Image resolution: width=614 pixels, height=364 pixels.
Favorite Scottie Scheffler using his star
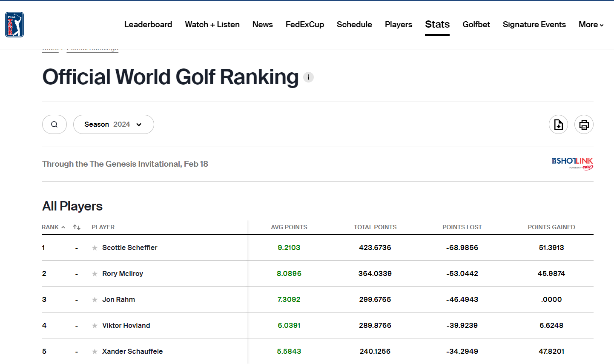pos(94,247)
